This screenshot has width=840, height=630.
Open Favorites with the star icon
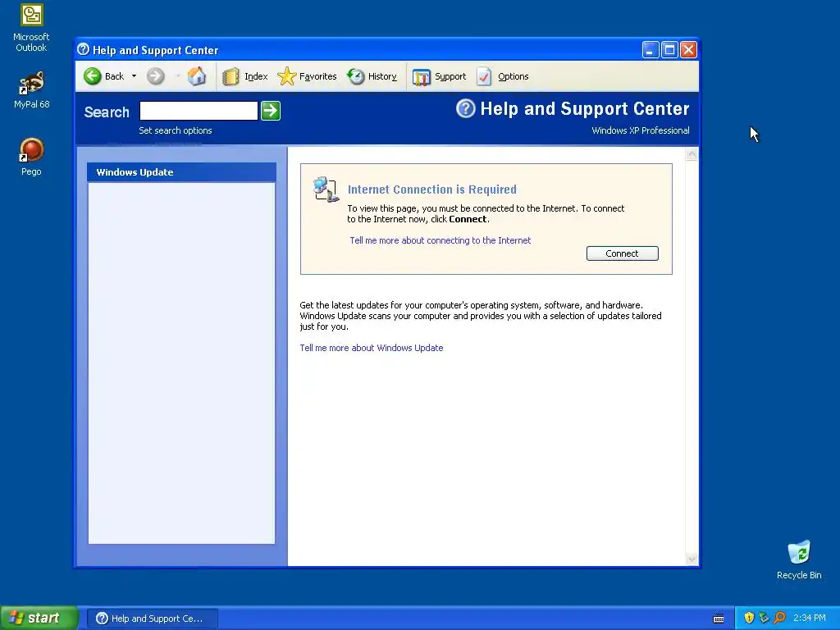click(286, 76)
